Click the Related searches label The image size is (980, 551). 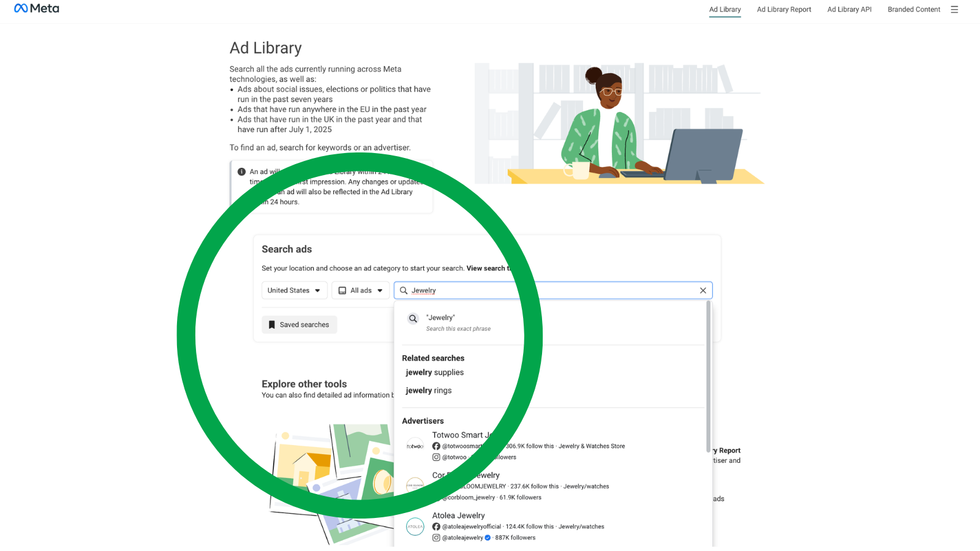(433, 359)
